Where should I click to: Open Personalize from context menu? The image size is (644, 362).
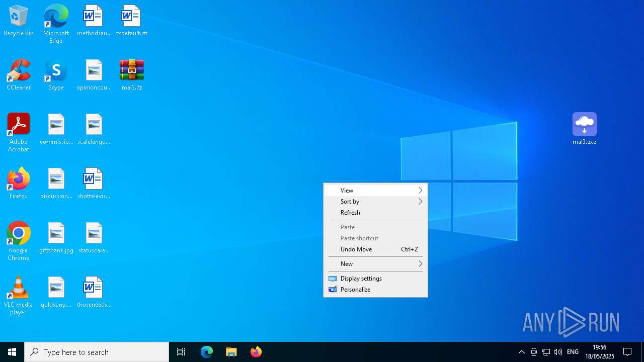pos(375,290)
